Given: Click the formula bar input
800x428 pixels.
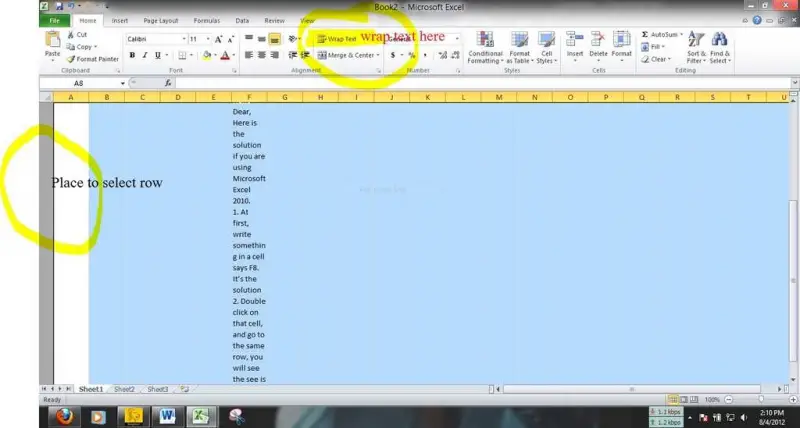Looking at the screenshot, I should (x=483, y=83).
